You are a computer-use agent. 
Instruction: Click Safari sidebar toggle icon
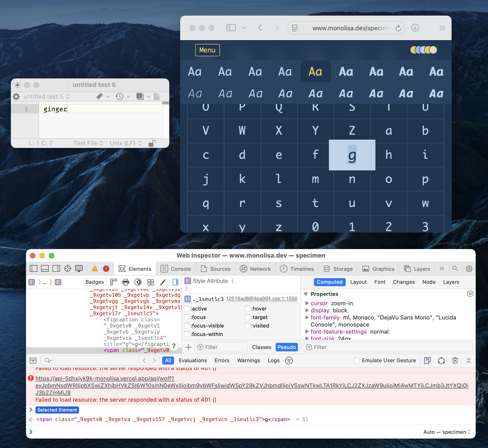(231, 28)
